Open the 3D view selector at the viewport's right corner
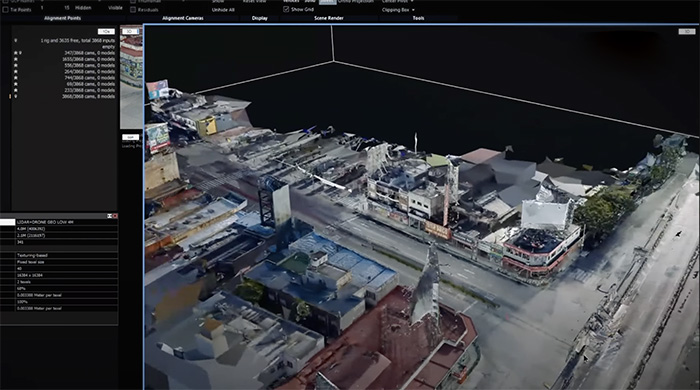The width and height of the screenshot is (700, 390). pyautogui.click(x=687, y=32)
